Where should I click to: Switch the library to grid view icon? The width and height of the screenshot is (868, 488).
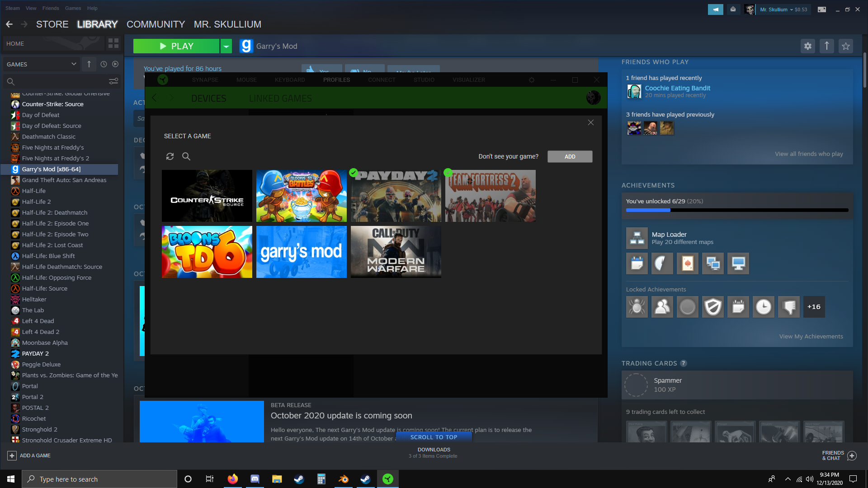(113, 43)
